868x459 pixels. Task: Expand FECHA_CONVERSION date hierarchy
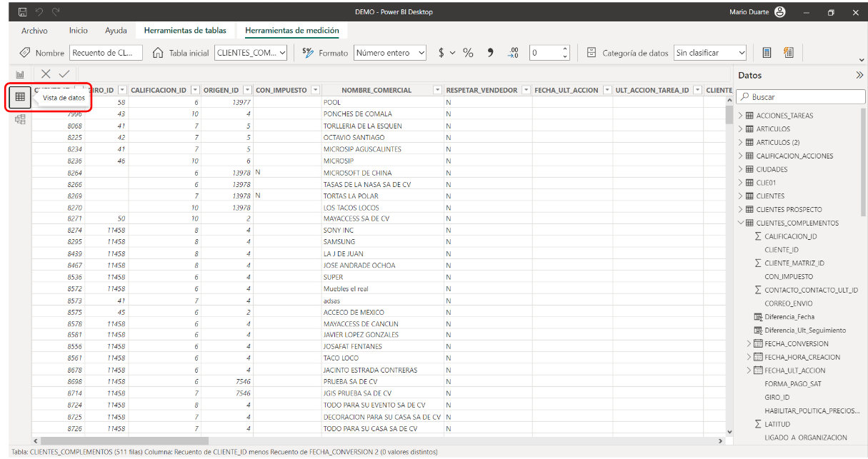(x=749, y=343)
